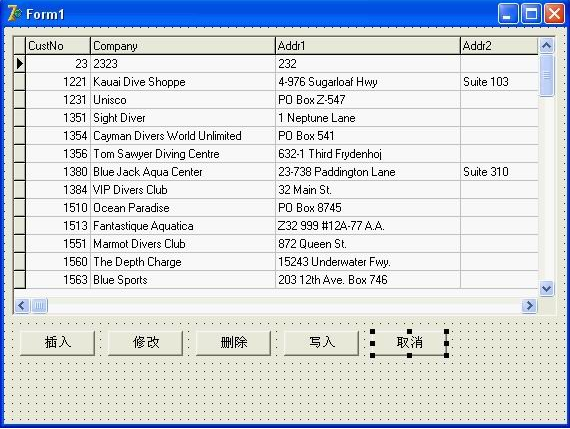Select the Suite 103 cell
The width and height of the screenshot is (570, 429).
click(x=499, y=82)
